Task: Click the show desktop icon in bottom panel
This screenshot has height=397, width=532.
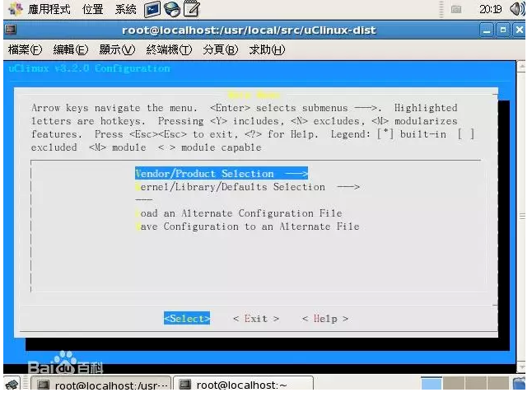Action: click(x=12, y=385)
